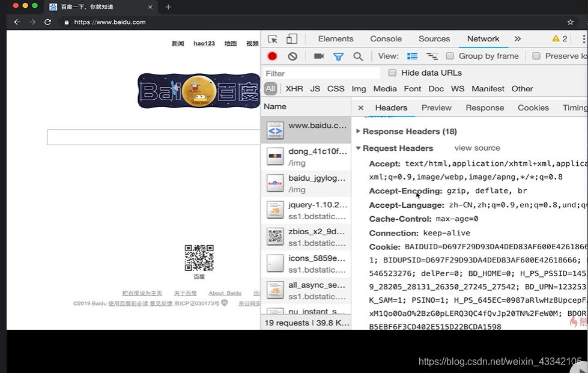Click the 关于百度 footer link
The height and width of the screenshot is (373, 588).
tap(185, 293)
